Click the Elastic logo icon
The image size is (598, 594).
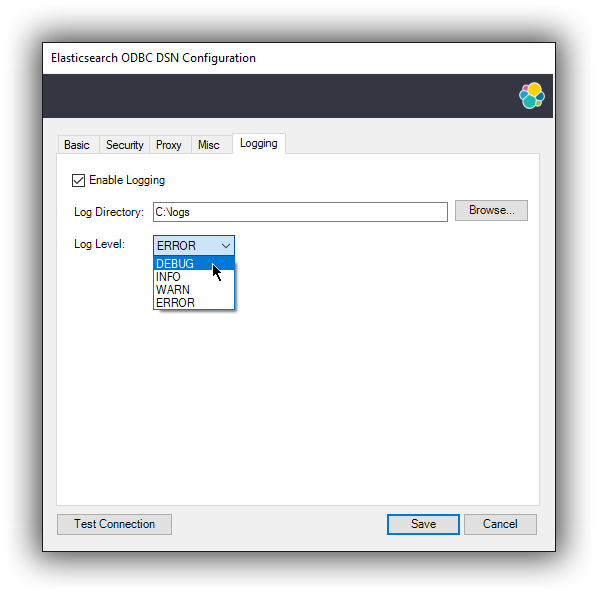pyautogui.click(x=532, y=96)
